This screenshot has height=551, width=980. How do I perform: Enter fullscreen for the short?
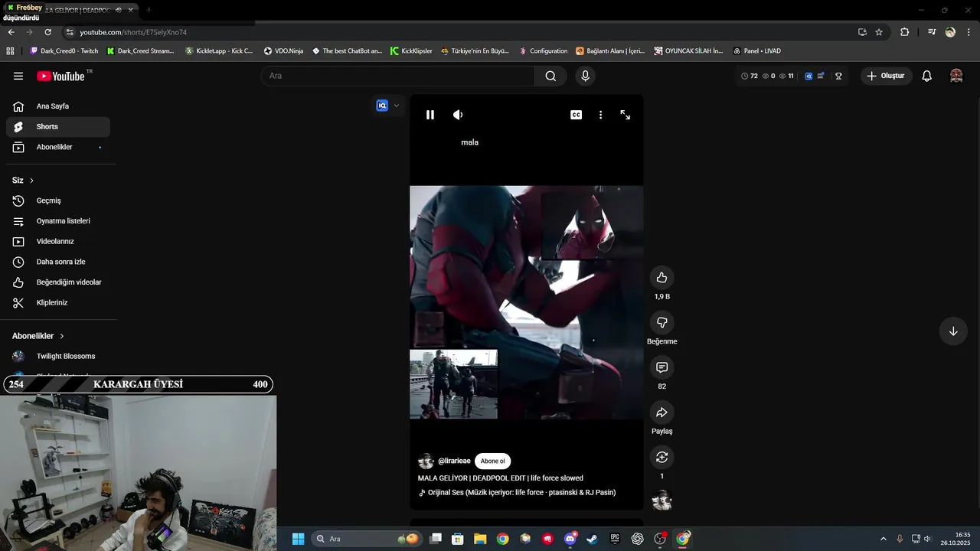[626, 115]
